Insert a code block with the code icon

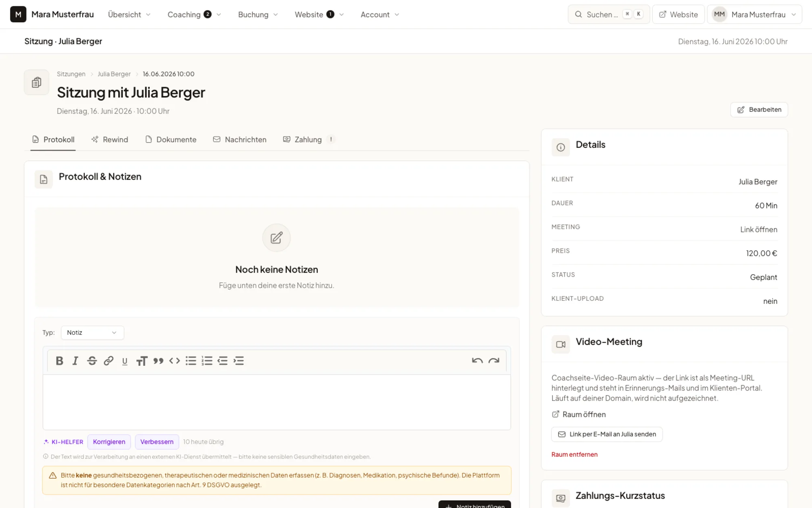point(175,361)
